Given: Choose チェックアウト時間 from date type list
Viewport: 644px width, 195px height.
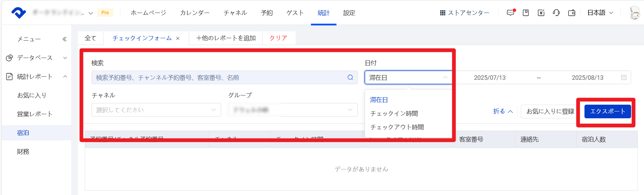Looking at the screenshot, I should (x=397, y=127).
